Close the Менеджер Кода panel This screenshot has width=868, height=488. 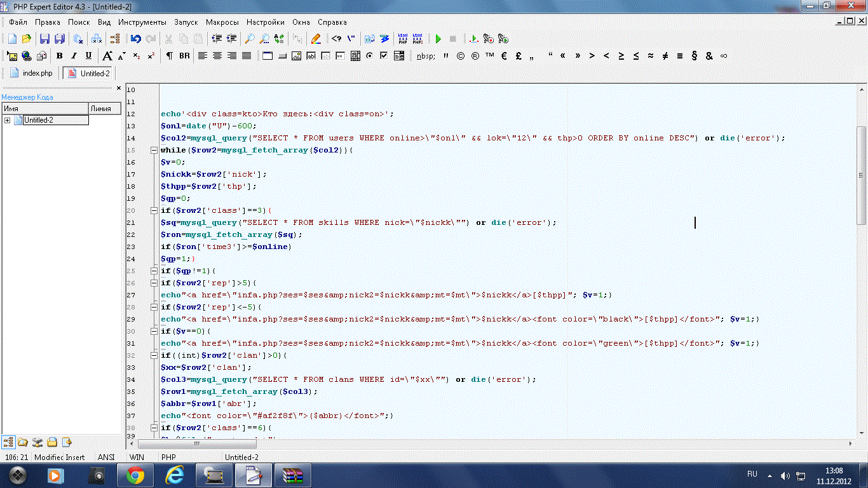pyautogui.click(x=118, y=88)
